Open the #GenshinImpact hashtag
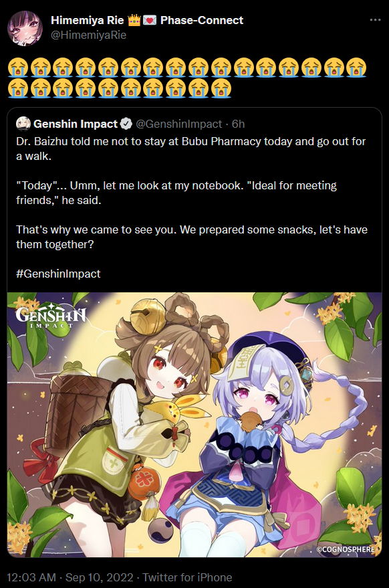Screen dimensions: 389x588 58,274
